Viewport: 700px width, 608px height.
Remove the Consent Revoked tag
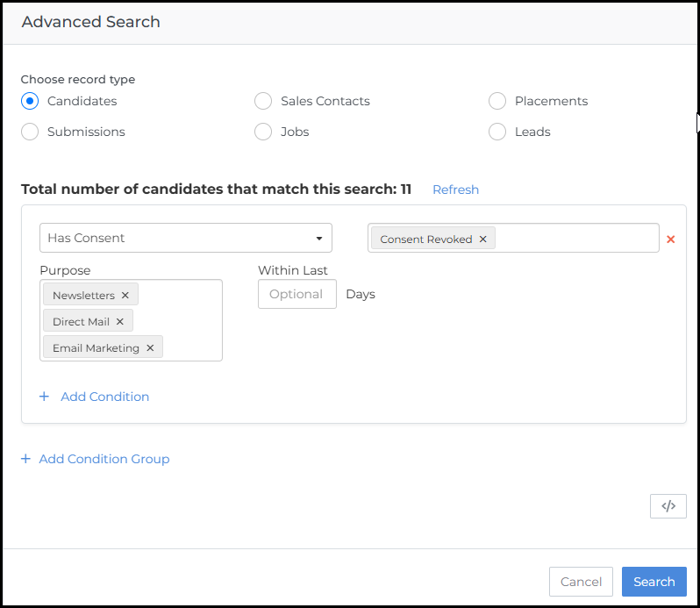coord(482,239)
